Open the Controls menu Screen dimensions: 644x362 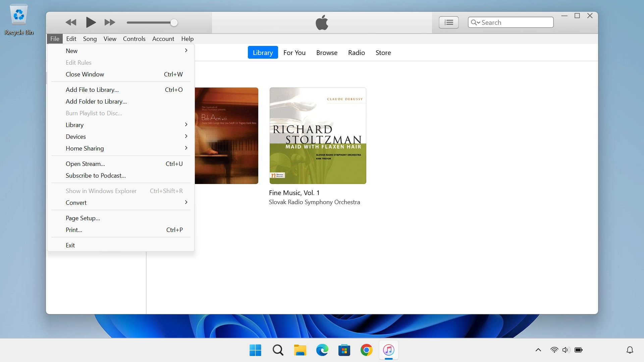coord(134,39)
